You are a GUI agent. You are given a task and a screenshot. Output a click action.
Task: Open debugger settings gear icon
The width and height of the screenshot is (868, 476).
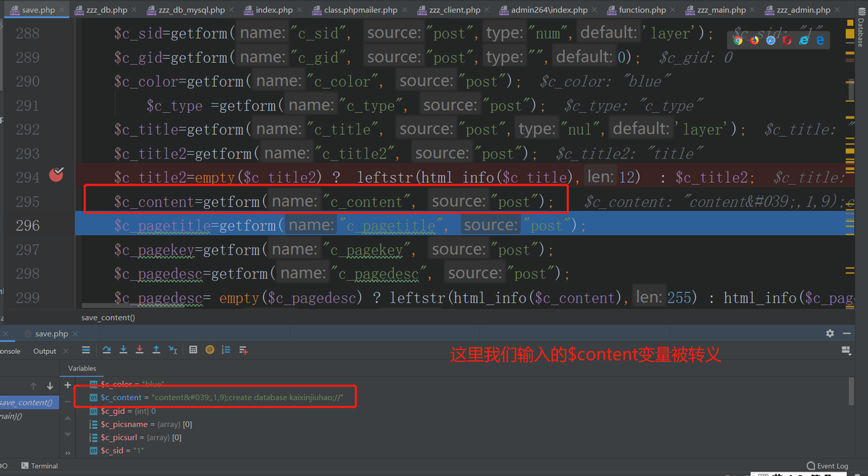click(830, 333)
